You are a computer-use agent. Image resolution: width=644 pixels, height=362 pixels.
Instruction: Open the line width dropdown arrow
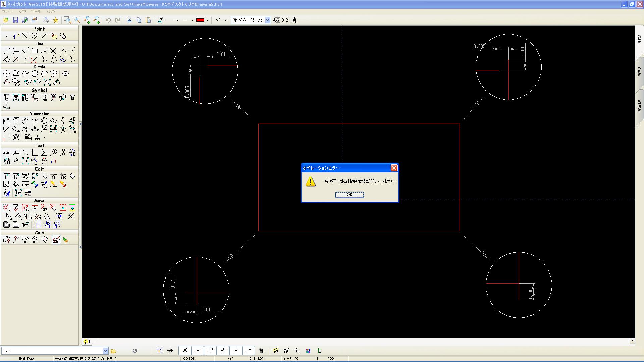(193, 20)
